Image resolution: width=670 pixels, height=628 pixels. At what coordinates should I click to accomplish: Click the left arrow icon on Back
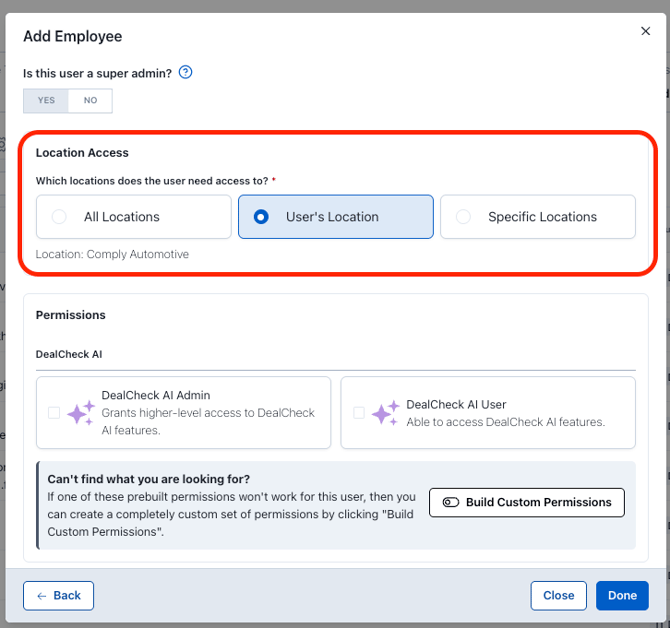click(x=42, y=595)
